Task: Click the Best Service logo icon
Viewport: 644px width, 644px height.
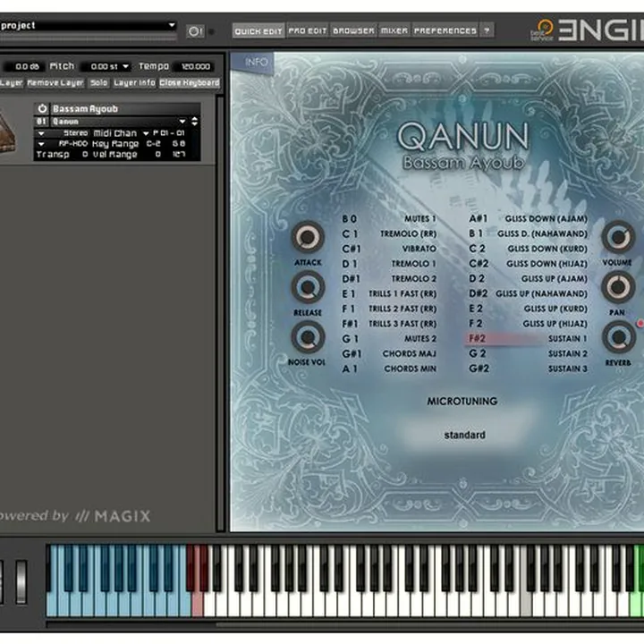Action: pos(542,30)
